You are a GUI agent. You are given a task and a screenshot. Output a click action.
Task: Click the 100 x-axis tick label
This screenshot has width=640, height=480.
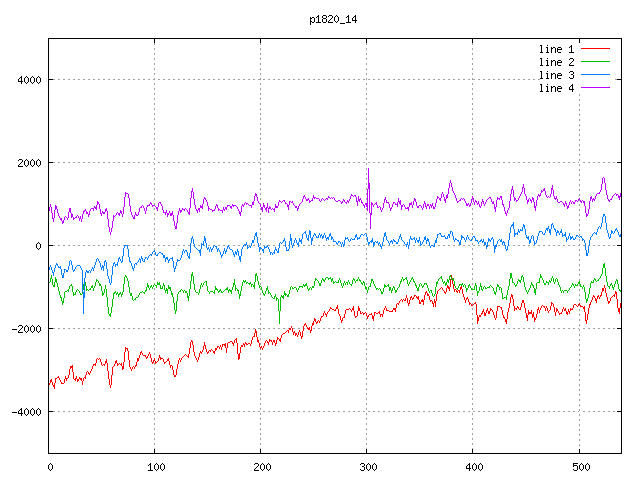155,466
